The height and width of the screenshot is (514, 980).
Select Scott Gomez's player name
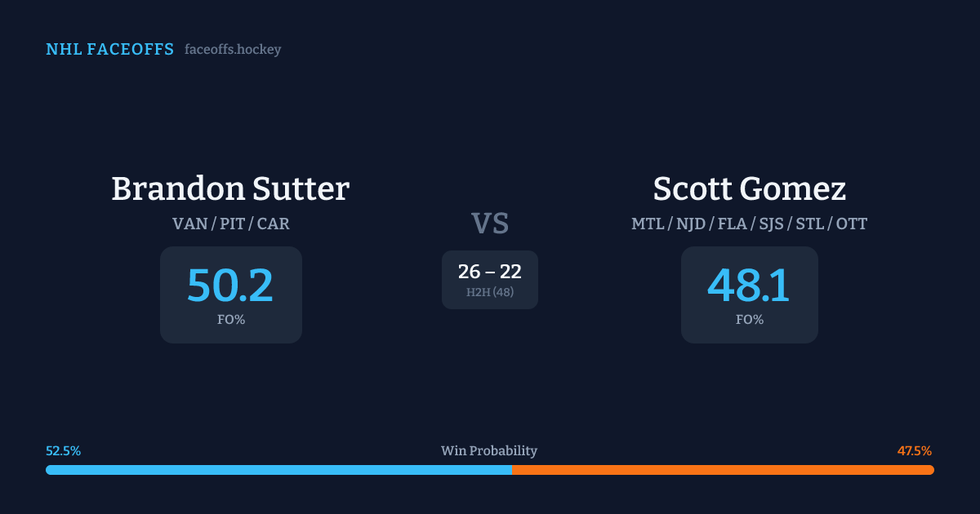coord(749,189)
